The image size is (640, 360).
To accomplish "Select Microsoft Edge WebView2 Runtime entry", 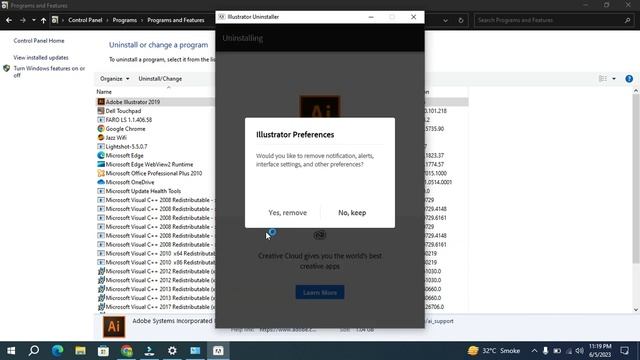I will click(149, 164).
